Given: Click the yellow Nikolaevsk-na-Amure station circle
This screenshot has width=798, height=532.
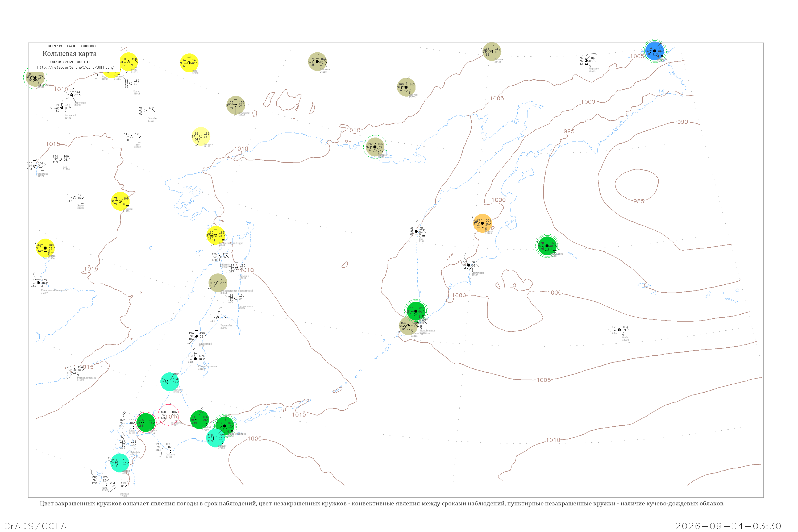Looking at the screenshot, I should point(216,235).
